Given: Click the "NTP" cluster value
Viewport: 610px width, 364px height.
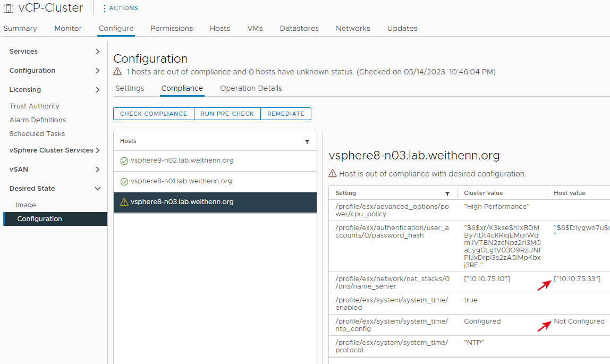Looking at the screenshot, I should (473, 343).
